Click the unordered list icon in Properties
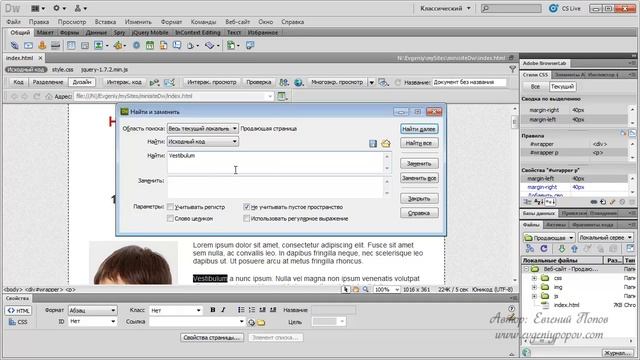Viewport: 640px width, 360px height. [241, 310]
